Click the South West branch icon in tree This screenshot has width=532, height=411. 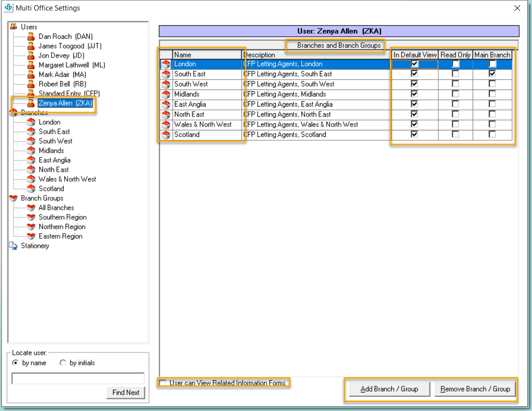pos(31,141)
